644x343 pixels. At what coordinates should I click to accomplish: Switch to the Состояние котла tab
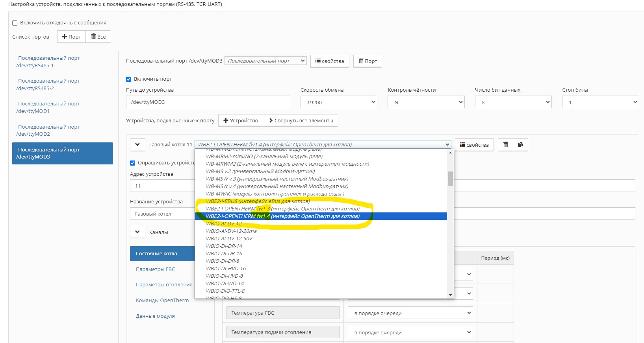tap(162, 254)
